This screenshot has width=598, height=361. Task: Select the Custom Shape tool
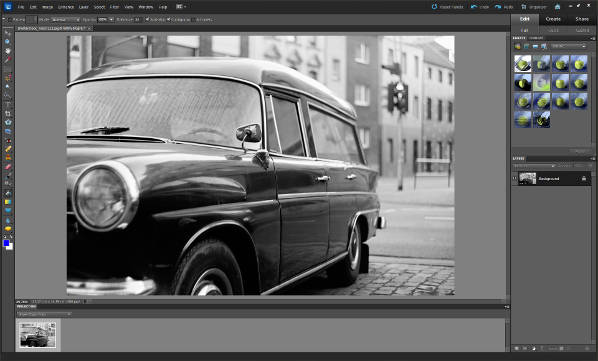(7, 210)
